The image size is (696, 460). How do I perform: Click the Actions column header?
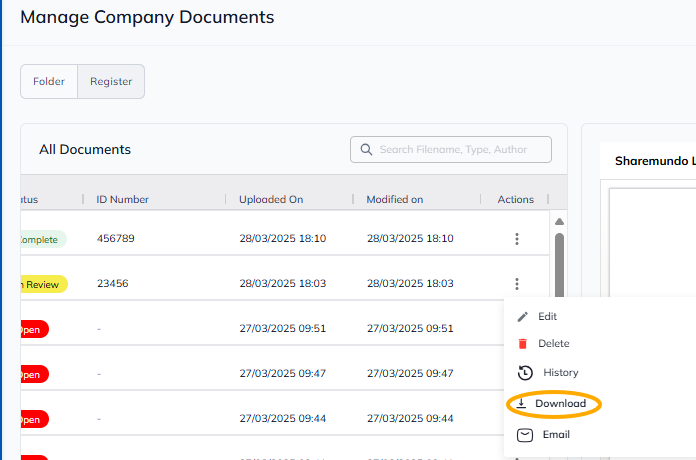pyautogui.click(x=516, y=200)
